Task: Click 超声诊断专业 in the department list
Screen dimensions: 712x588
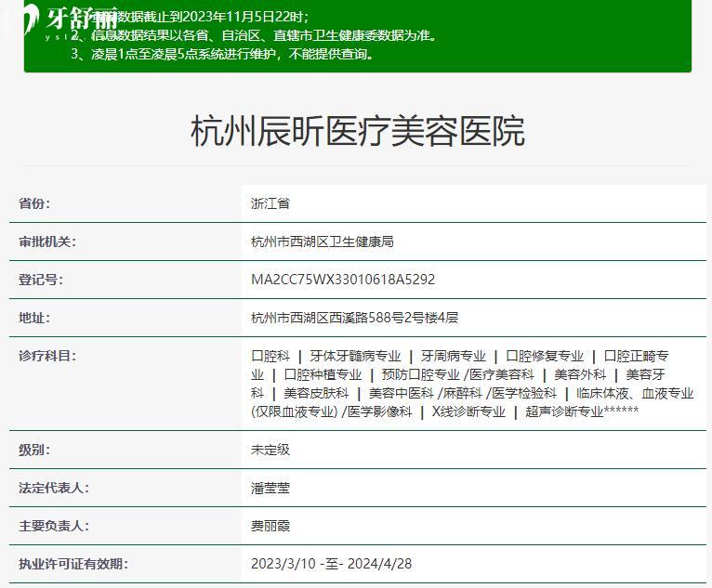Action: [564, 412]
